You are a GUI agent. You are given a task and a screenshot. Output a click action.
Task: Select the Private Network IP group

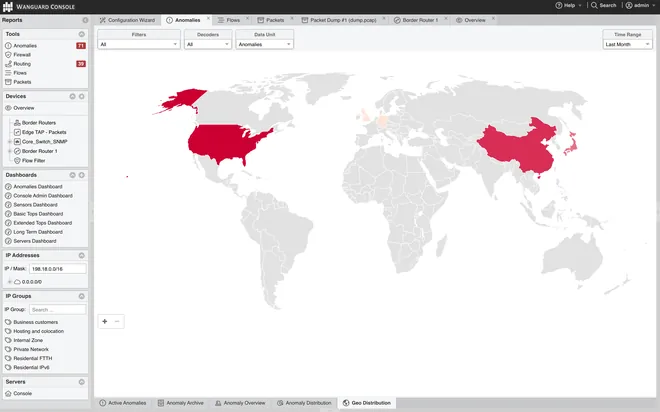[31, 350]
